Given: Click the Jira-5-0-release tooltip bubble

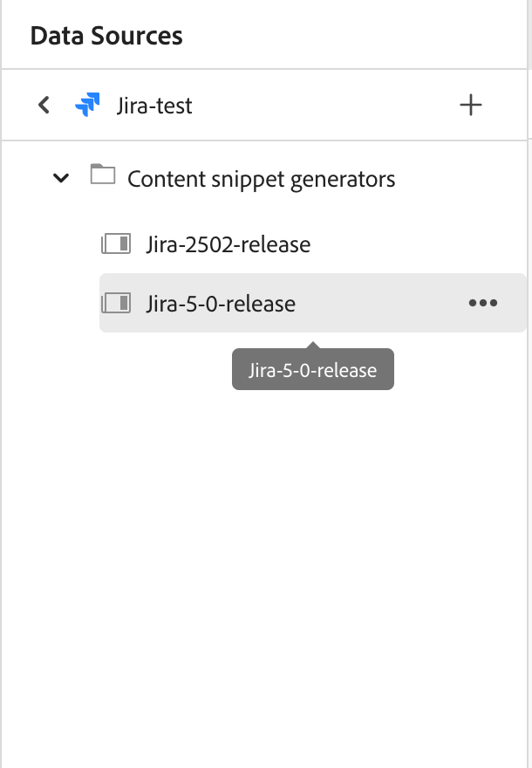Looking at the screenshot, I should pyautogui.click(x=313, y=369).
